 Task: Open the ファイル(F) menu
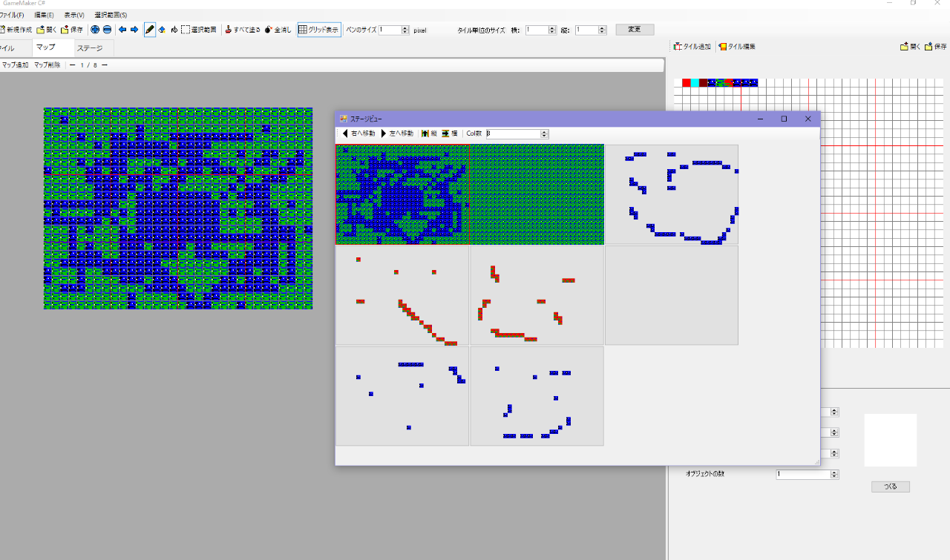[11, 15]
